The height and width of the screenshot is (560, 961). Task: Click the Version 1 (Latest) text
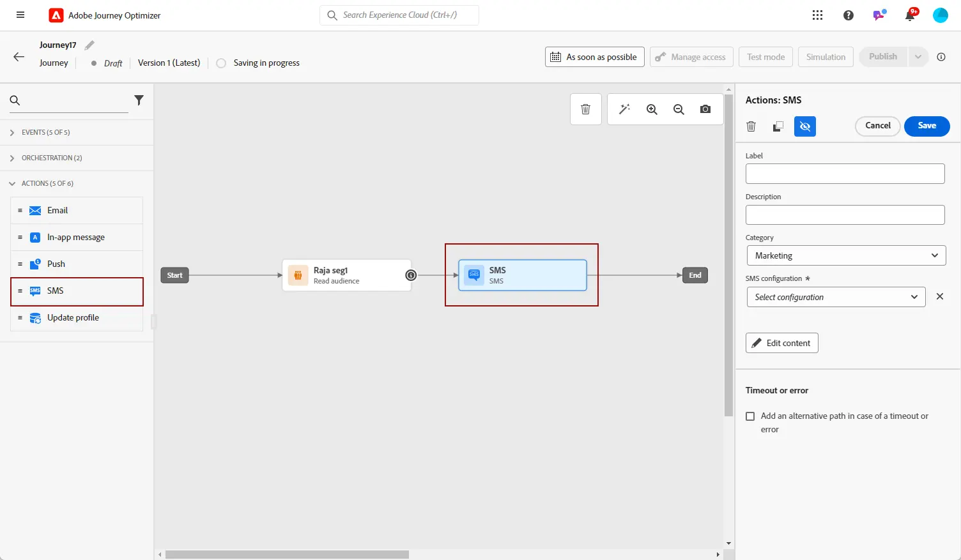click(169, 63)
